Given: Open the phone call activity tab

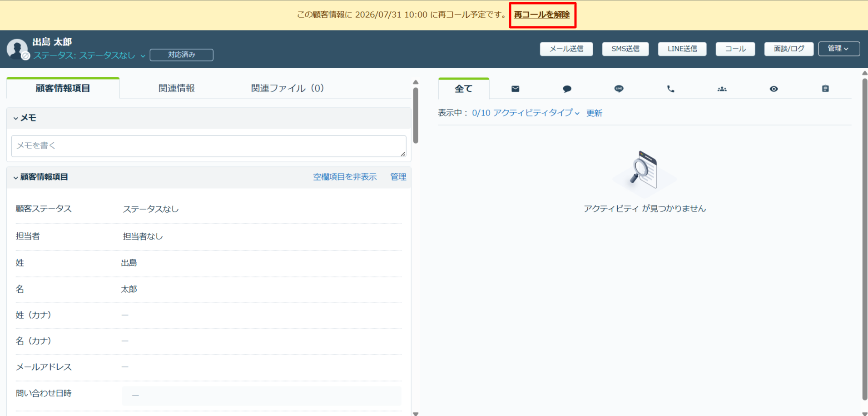Looking at the screenshot, I should (670, 89).
